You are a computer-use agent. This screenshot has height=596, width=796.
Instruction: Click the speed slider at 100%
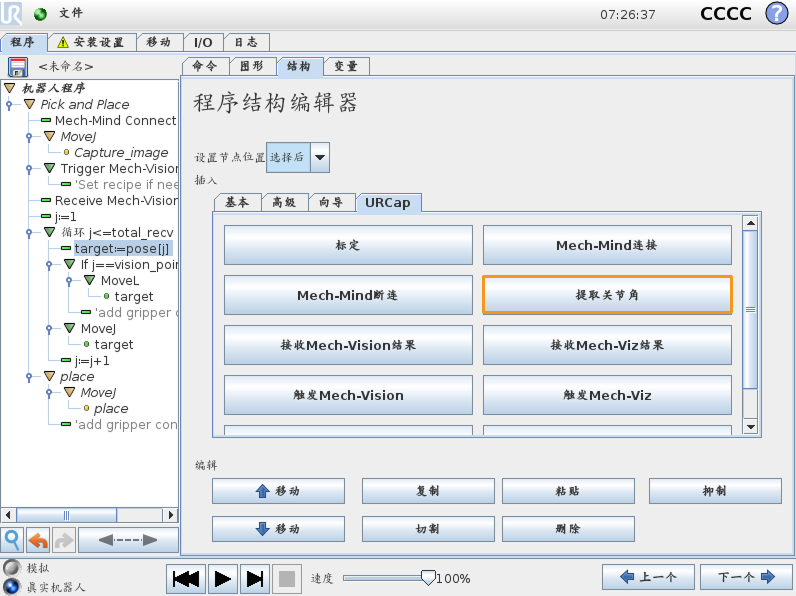[428, 577]
